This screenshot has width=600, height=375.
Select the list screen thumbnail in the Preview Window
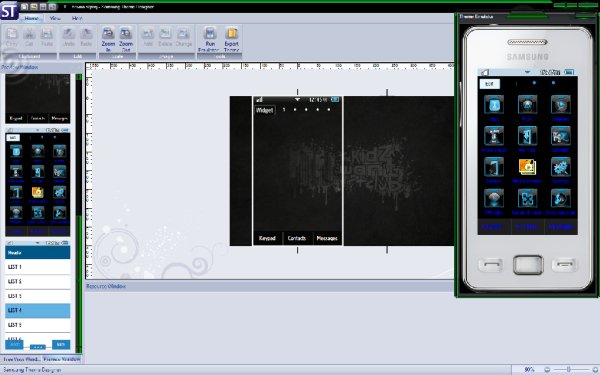pos(38,295)
